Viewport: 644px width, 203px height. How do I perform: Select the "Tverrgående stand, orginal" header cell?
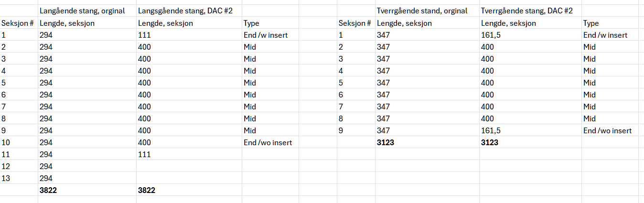[421, 11]
